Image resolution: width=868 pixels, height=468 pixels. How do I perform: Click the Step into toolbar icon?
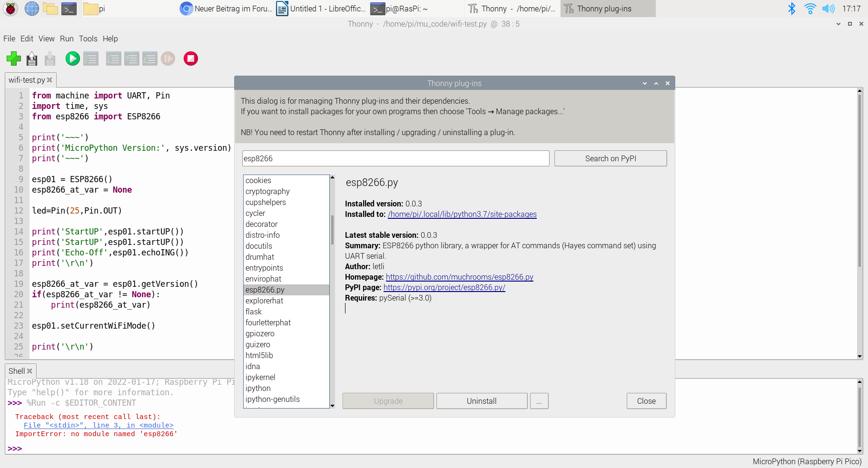point(131,58)
